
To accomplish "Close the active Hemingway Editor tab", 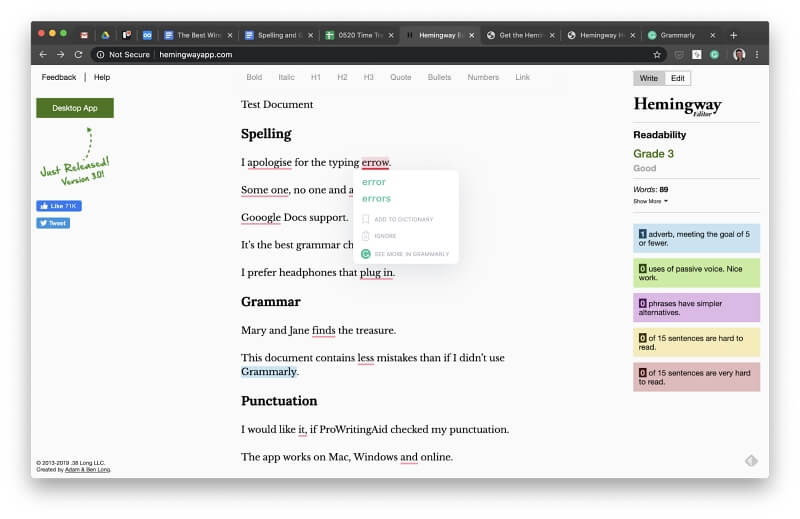I will tap(471, 35).
